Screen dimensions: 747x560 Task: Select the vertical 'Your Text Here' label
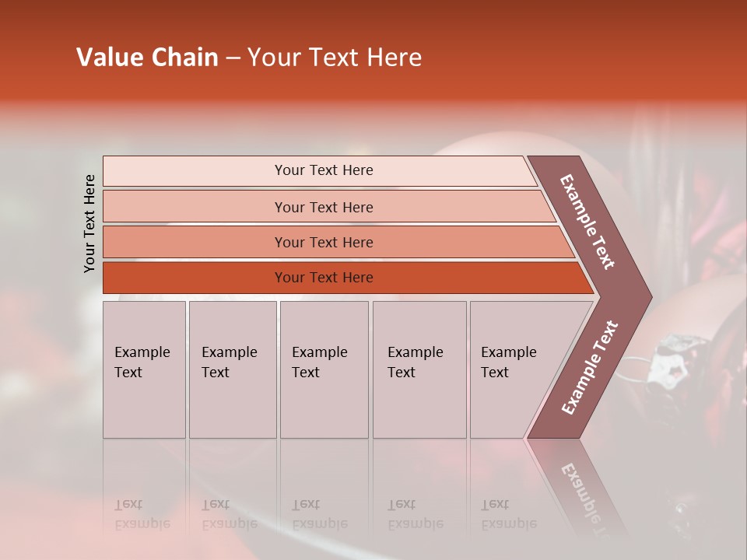tap(89, 223)
